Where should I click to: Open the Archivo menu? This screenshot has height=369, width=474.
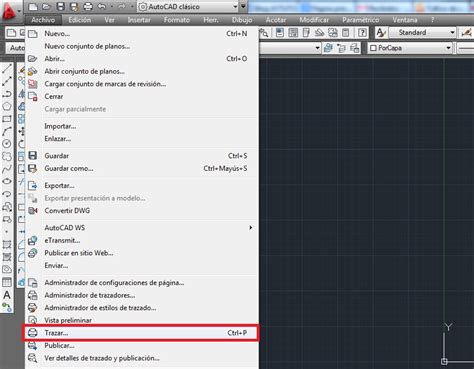pos(43,20)
